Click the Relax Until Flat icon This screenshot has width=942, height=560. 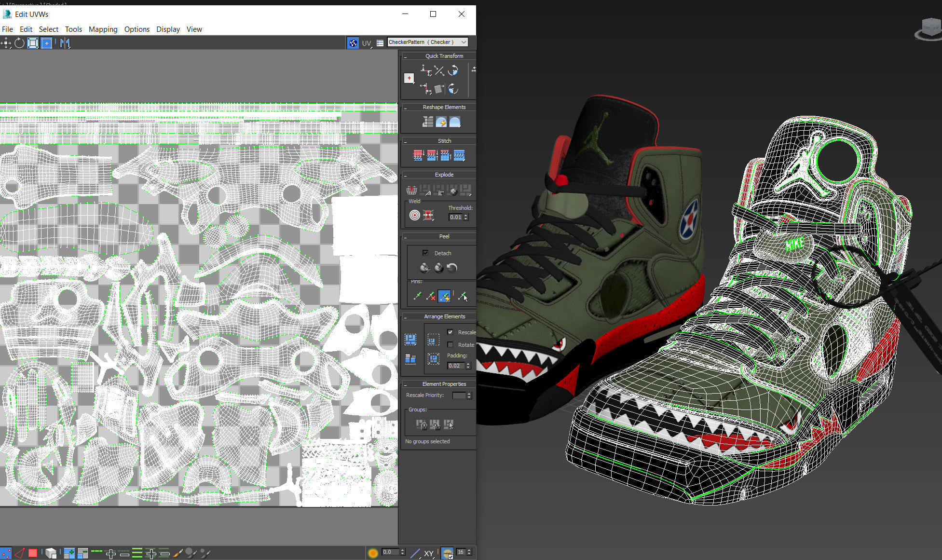pyautogui.click(x=441, y=122)
